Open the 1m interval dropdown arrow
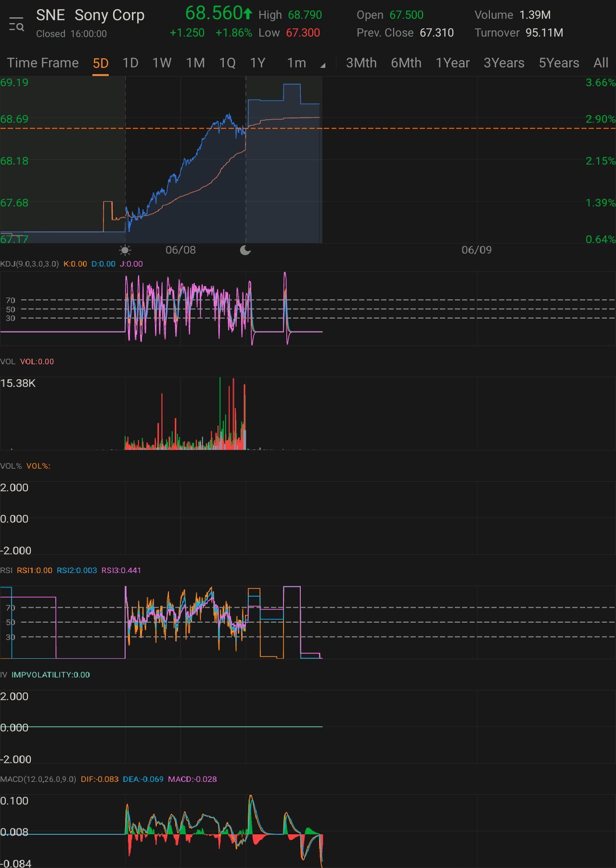Image resolution: width=616 pixels, height=868 pixels. click(322, 65)
